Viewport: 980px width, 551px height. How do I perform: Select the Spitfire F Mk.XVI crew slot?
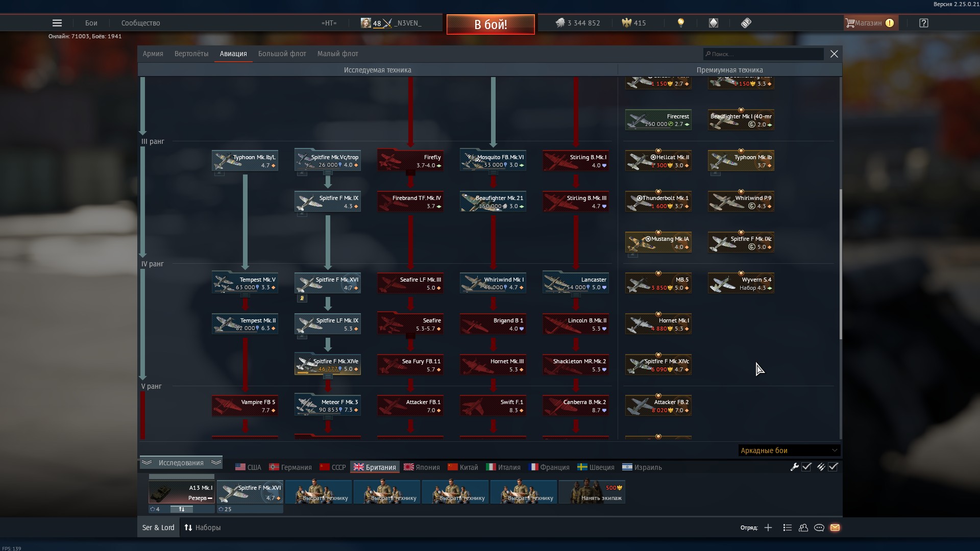pyautogui.click(x=250, y=492)
